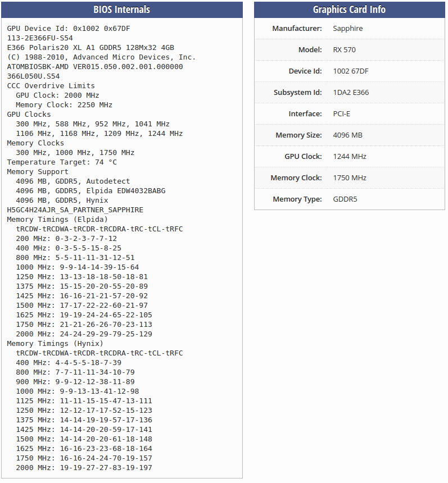Click Elpida 400 MHz: 0-3-5-5-15-8-25 row
Image resolution: width=448 pixels, height=483 pixels.
(x=69, y=248)
